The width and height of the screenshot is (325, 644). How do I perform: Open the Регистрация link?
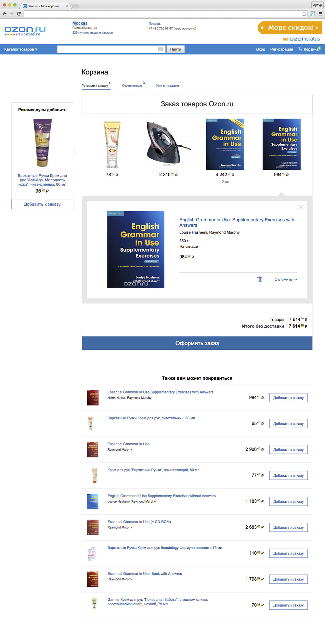click(281, 49)
